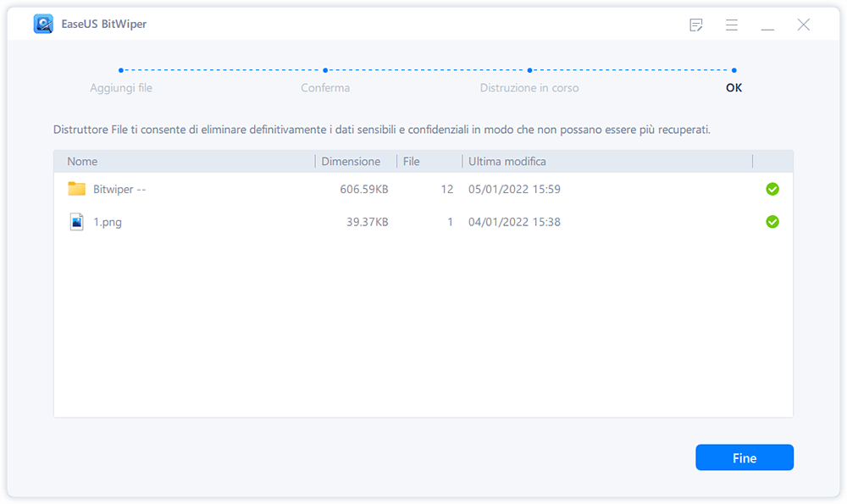This screenshot has height=504, width=847.
Task: Open the feedback notes icon in titlebar
Action: click(x=695, y=25)
